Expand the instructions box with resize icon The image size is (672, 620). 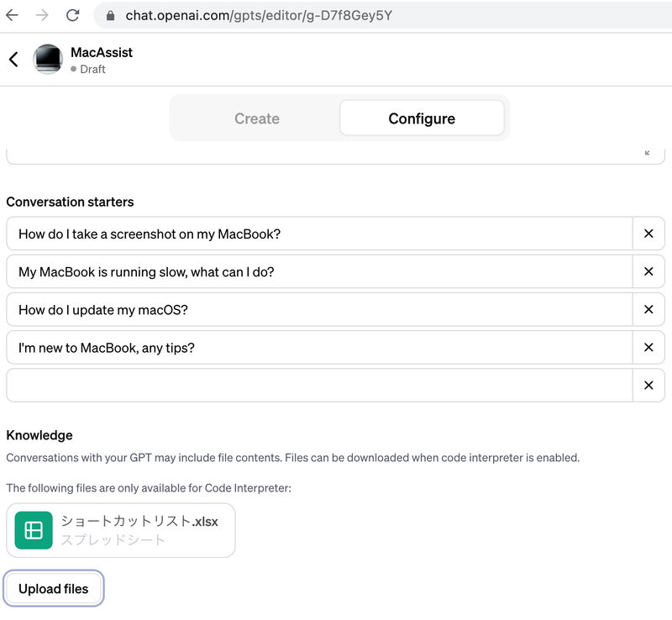coord(648,152)
